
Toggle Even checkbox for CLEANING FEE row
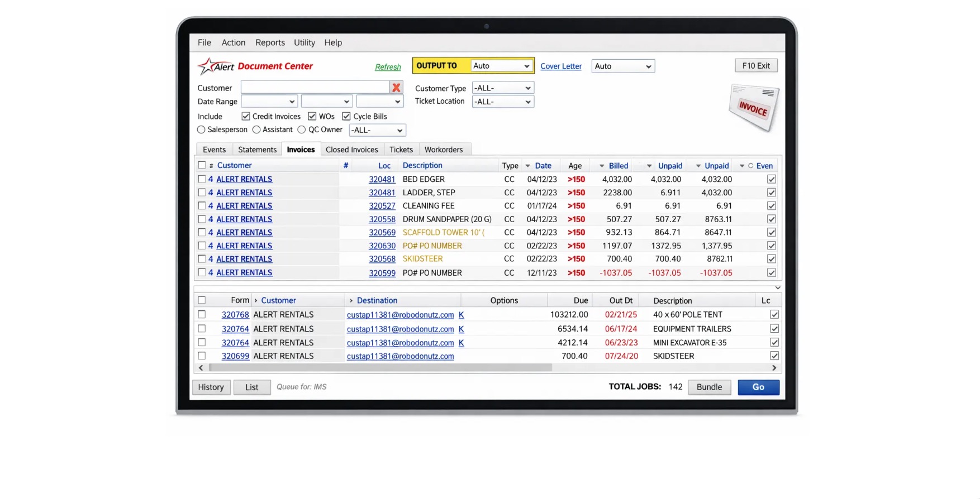[x=772, y=206]
